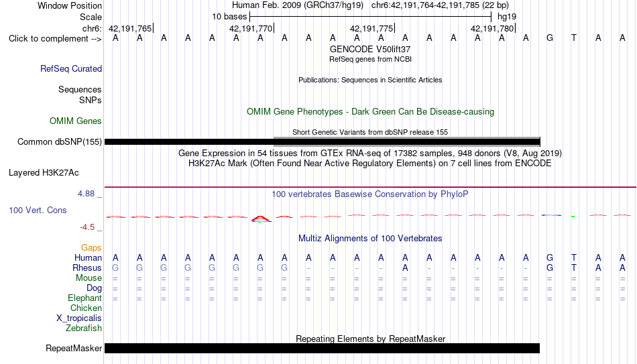
Task: Click the Scale label on the left
Action: coord(91,17)
